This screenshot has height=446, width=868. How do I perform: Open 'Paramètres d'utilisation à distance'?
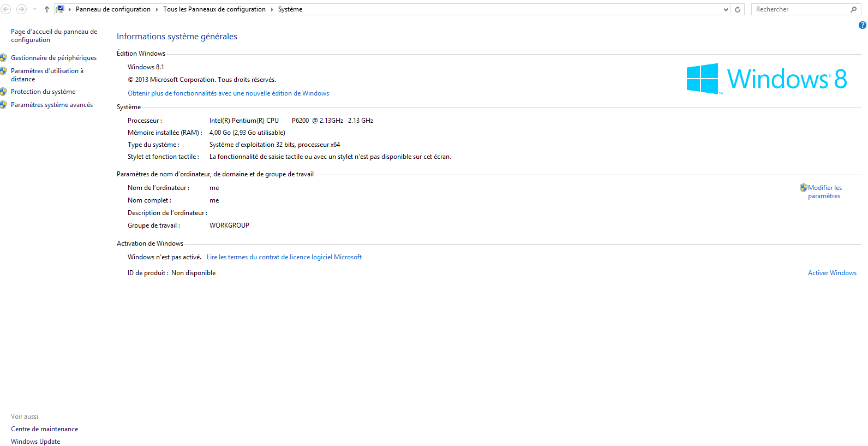47,75
